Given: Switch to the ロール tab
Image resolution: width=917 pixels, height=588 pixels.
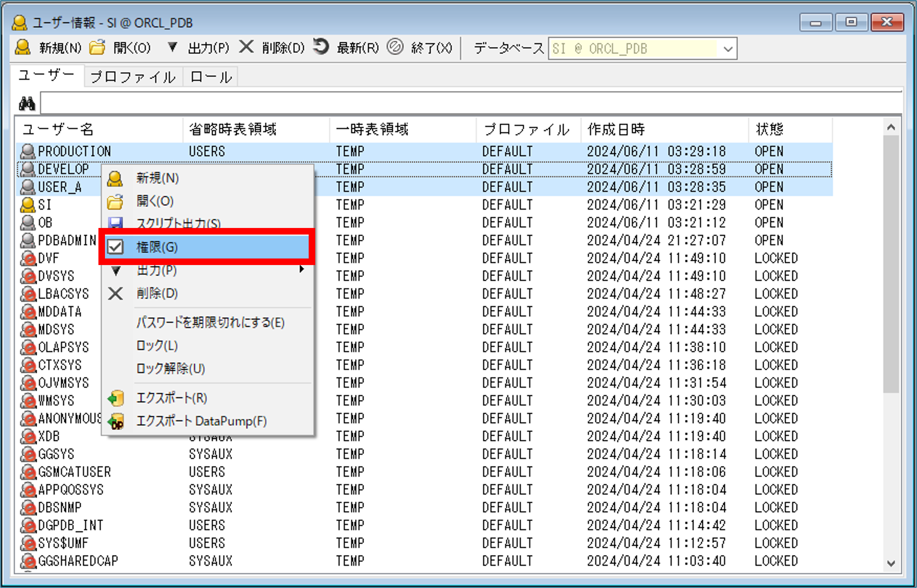Looking at the screenshot, I should [x=211, y=77].
